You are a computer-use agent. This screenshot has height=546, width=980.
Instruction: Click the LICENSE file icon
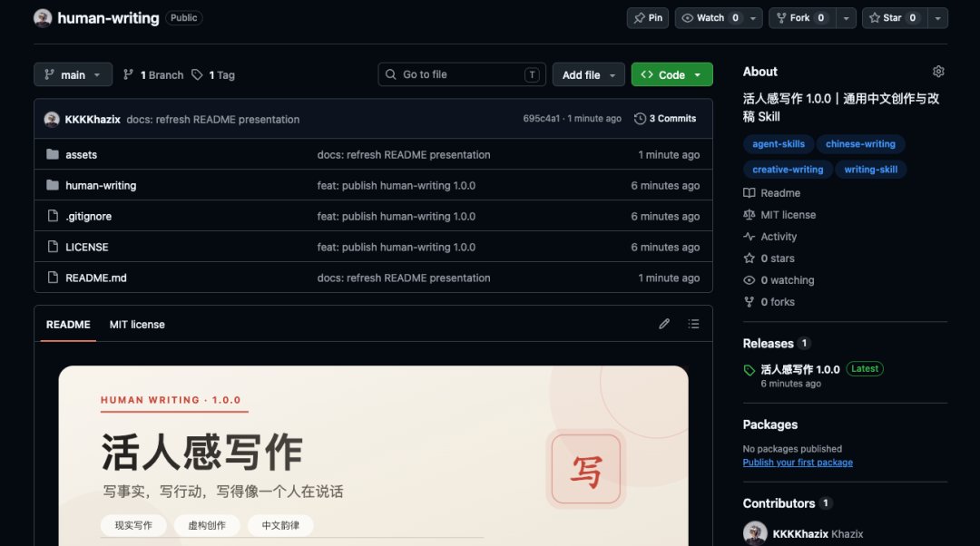pos(54,246)
